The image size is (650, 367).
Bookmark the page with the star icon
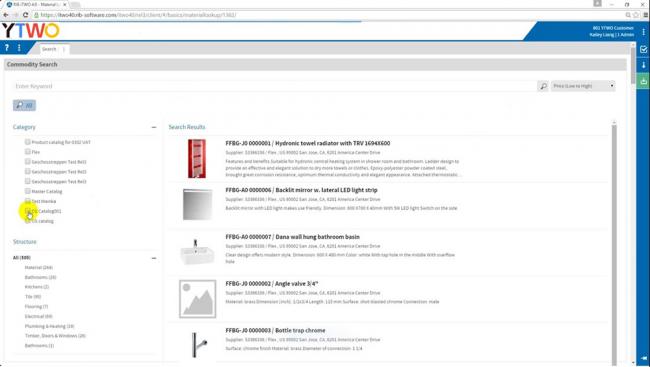[x=636, y=15]
